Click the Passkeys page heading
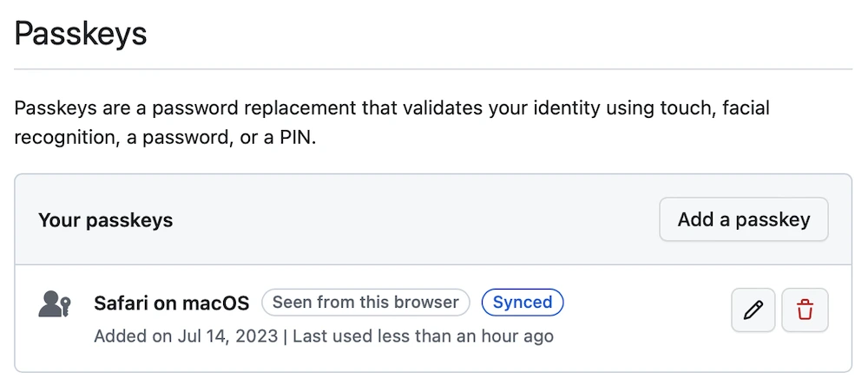Screen dimensions: 868x391 click(81, 35)
